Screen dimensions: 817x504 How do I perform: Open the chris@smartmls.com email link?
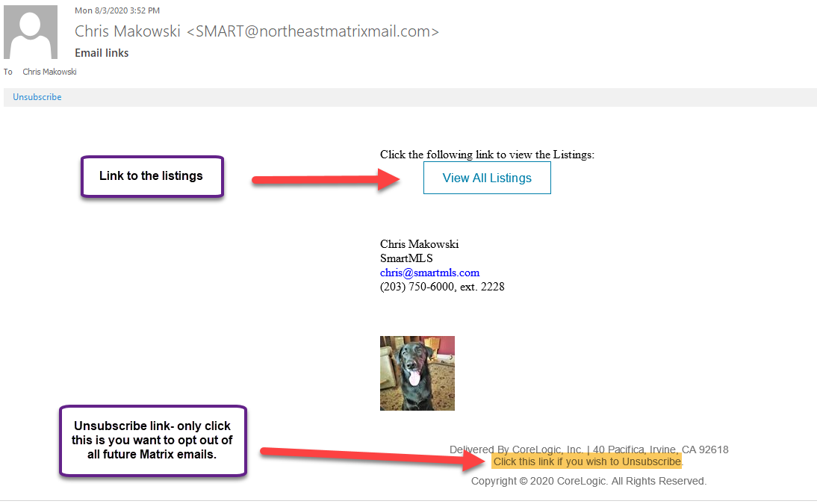[x=429, y=273]
